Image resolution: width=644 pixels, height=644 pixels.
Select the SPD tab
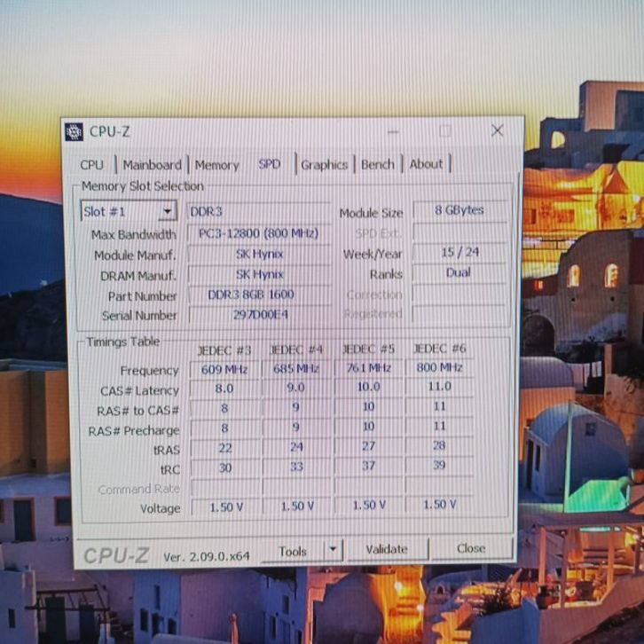(x=270, y=164)
